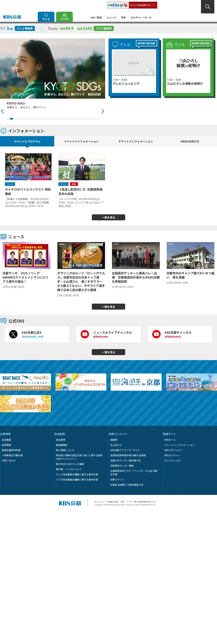Switch to イベントインフォメーション tab

point(81,141)
